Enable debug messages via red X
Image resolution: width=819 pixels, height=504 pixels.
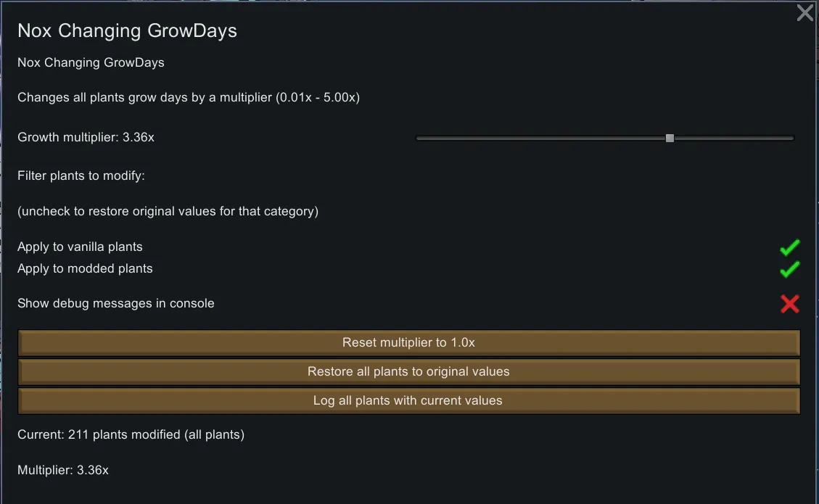789,304
